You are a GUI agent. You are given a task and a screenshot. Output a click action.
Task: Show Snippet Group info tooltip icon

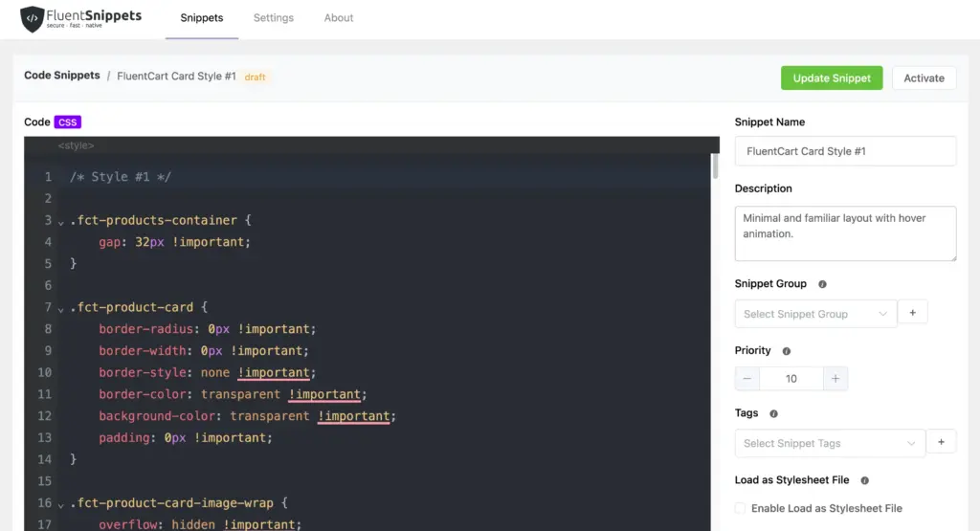click(x=822, y=284)
